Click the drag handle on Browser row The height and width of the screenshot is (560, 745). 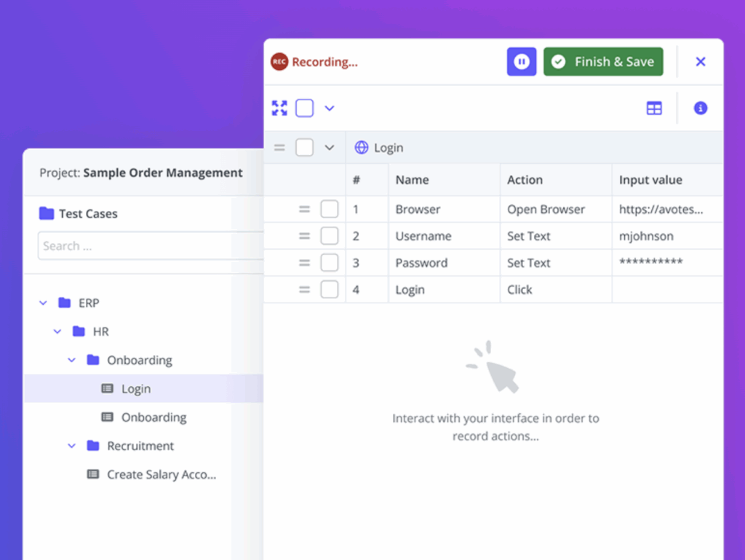click(x=304, y=209)
